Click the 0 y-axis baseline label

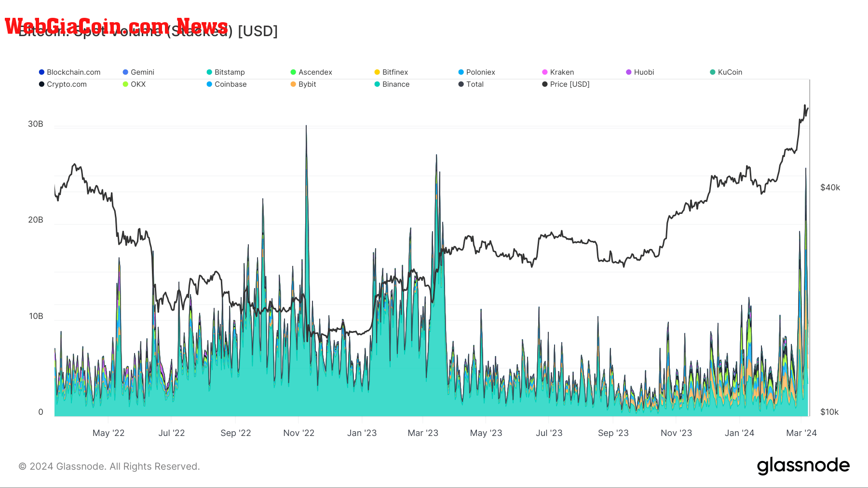coord(41,412)
